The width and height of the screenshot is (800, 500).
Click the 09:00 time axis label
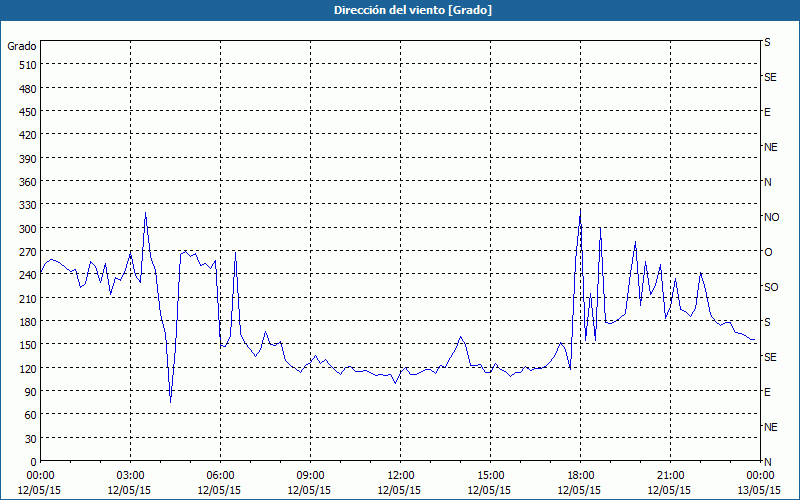point(310,476)
